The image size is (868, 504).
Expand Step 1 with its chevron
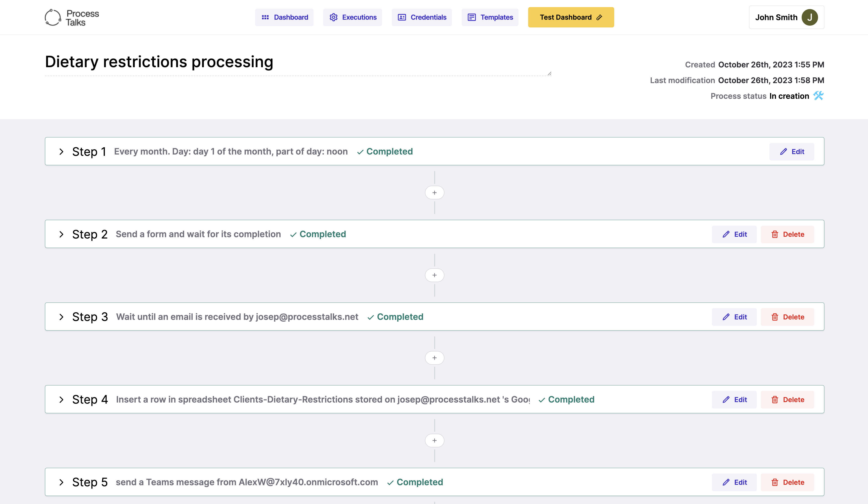pos(61,152)
